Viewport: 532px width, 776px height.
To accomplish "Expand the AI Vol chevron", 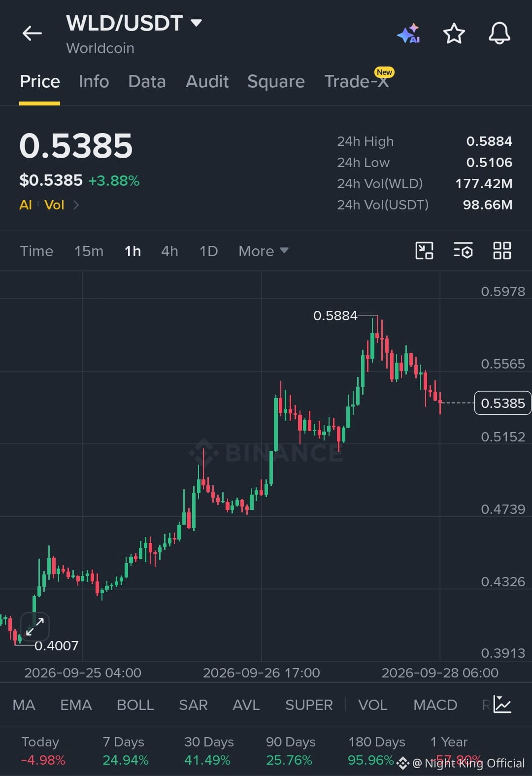I will tap(76, 205).
